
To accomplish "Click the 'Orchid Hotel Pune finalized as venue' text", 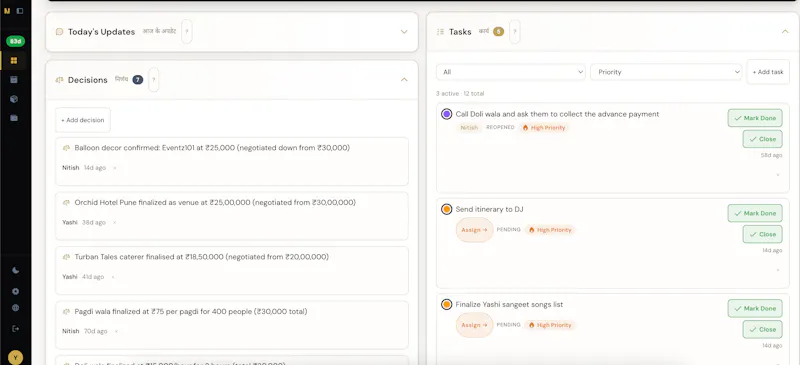I will (x=215, y=203).
